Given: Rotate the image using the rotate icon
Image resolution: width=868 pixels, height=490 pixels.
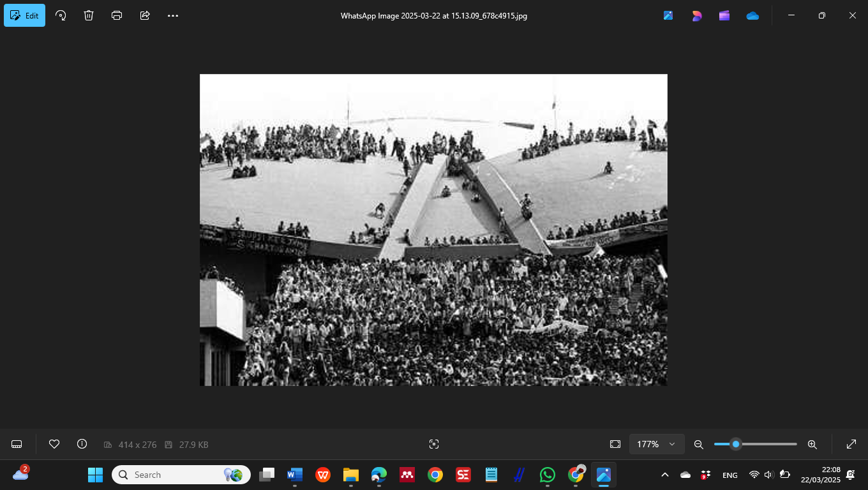Looking at the screenshot, I should [61, 15].
